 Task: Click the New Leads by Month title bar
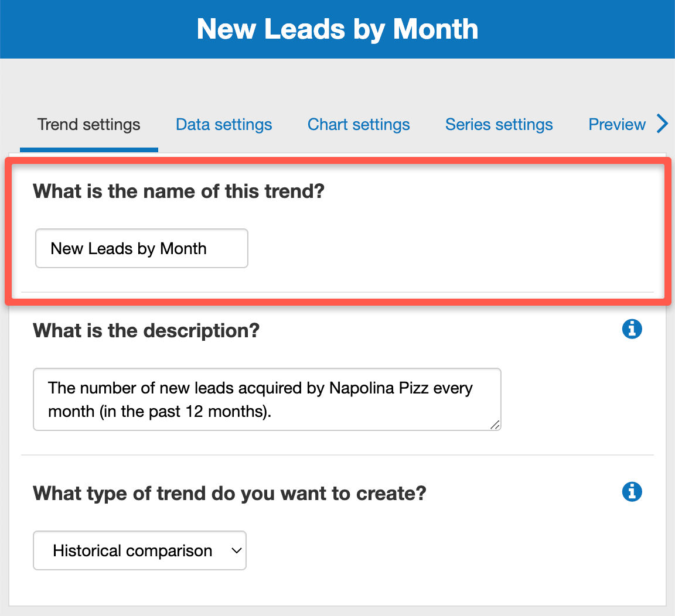pos(337,29)
